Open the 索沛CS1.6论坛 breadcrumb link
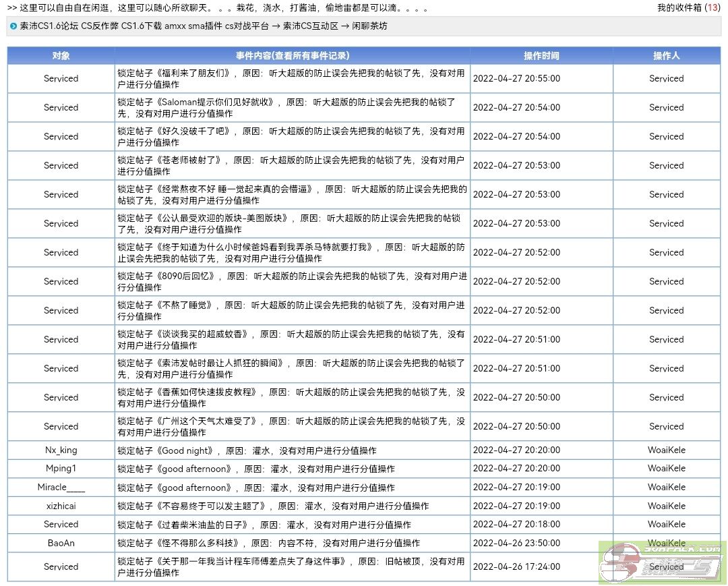The height and width of the screenshot is (586, 728). tap(49, 26)
